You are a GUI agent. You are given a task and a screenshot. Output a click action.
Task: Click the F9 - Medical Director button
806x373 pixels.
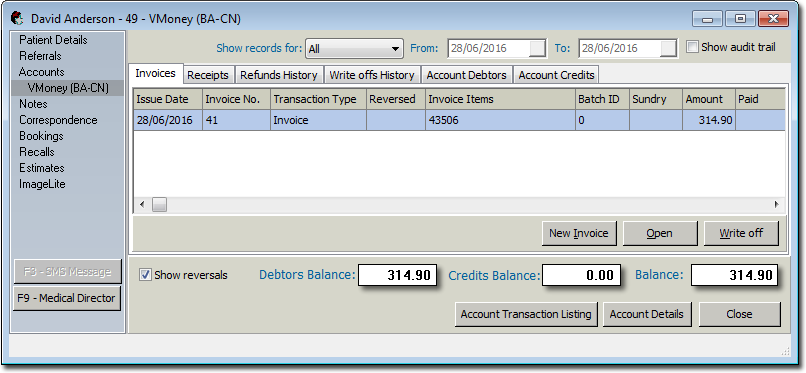(x=66, y=298)
